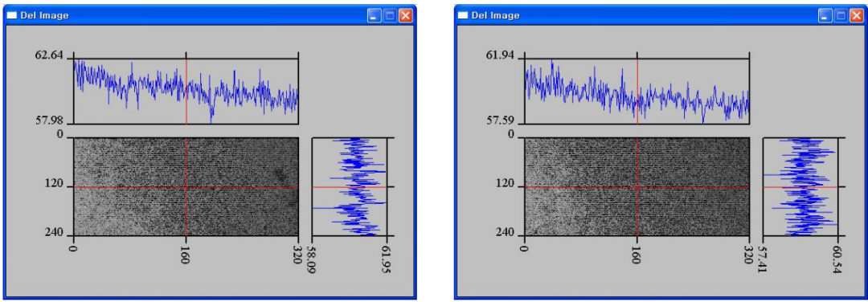Viewport: 868px width, 302px height.
Task: Minimize the left Del Image window
Action: coord(375,15)
